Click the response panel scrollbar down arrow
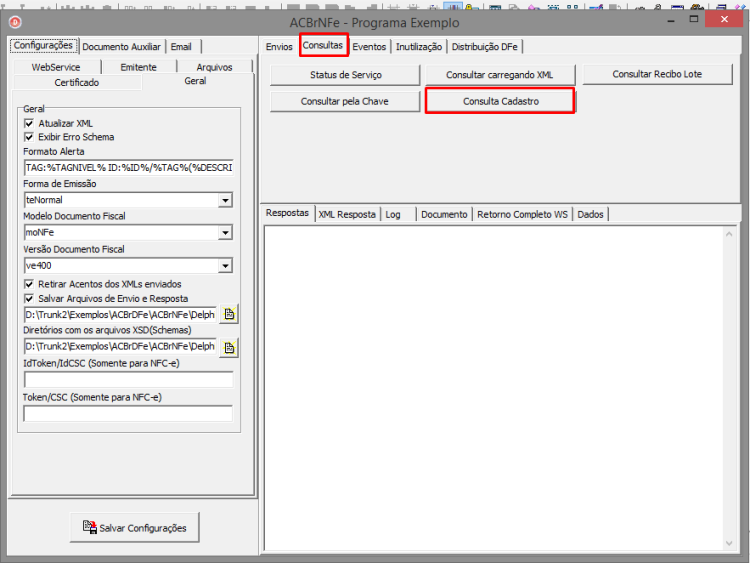This screenshot has height=563, width=750. pyautogui.click(x=729, y=543)
